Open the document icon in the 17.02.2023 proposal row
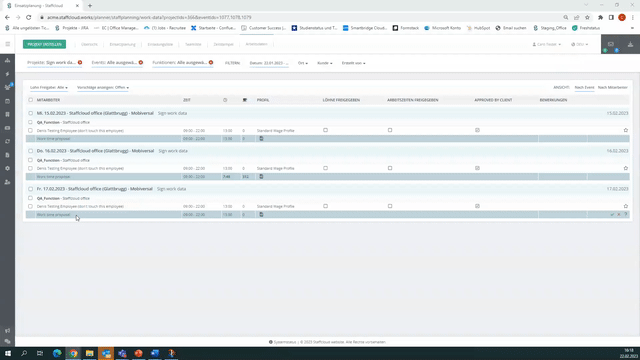This screenshot has height=360, width=640. tap(261, 215)
